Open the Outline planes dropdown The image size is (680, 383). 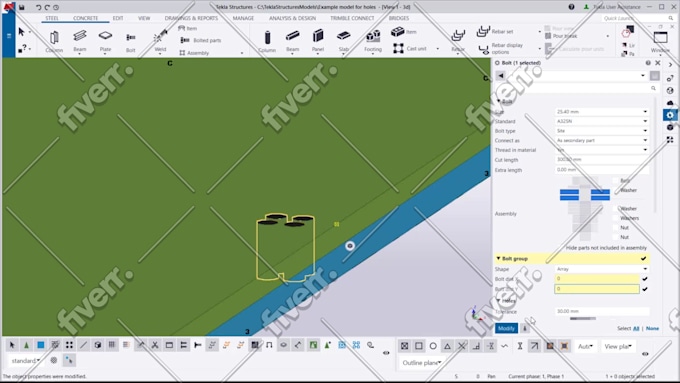pyautogui.click(x=422, y=363)
